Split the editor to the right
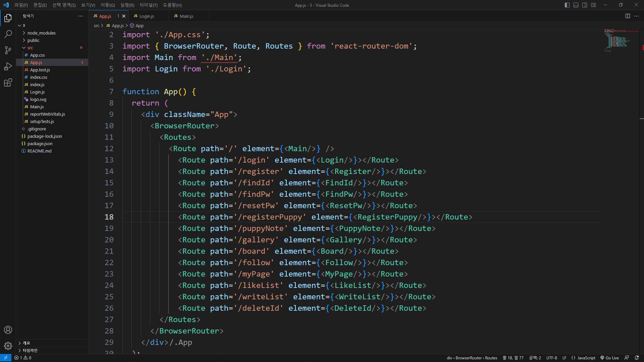This screenshot has height=362, width=644. pyautogui.click(x=628, y=16)
